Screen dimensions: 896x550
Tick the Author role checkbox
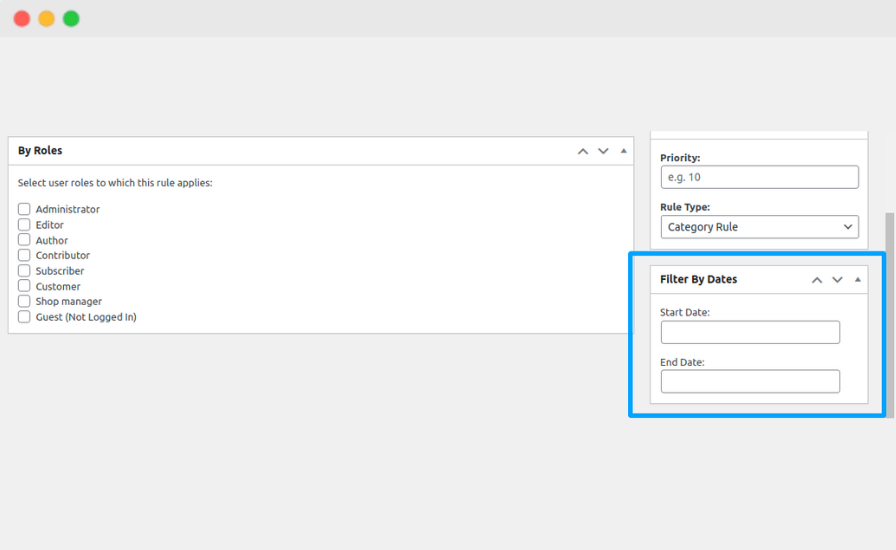[25, 240]
